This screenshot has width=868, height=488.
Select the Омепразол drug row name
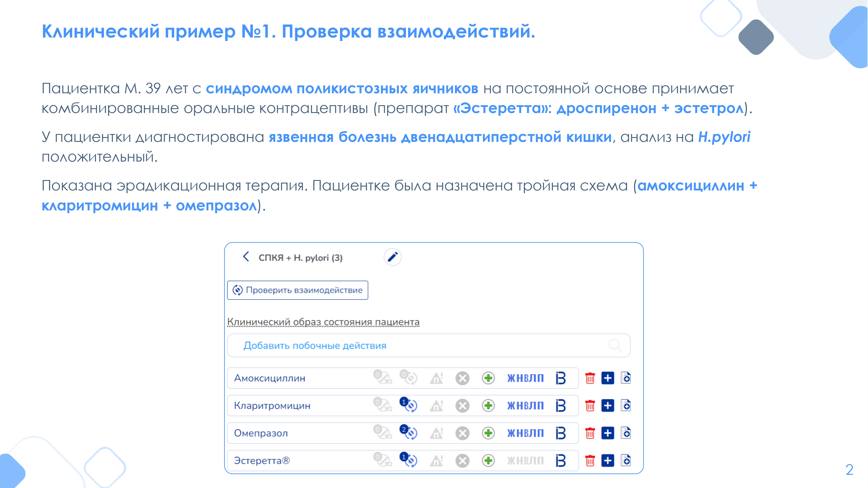tap(261, 433)
